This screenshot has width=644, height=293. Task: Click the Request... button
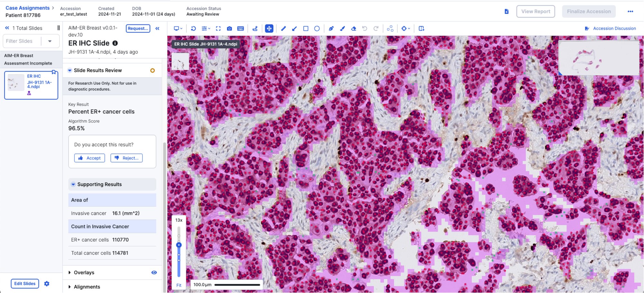pyautogui.click(x=138, y=29)
